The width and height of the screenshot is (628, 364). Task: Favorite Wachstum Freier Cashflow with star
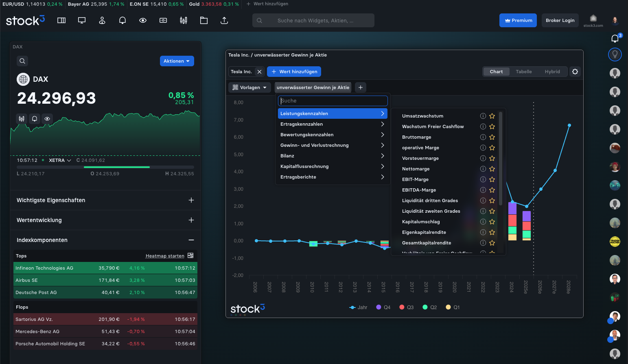coord(492,126)
